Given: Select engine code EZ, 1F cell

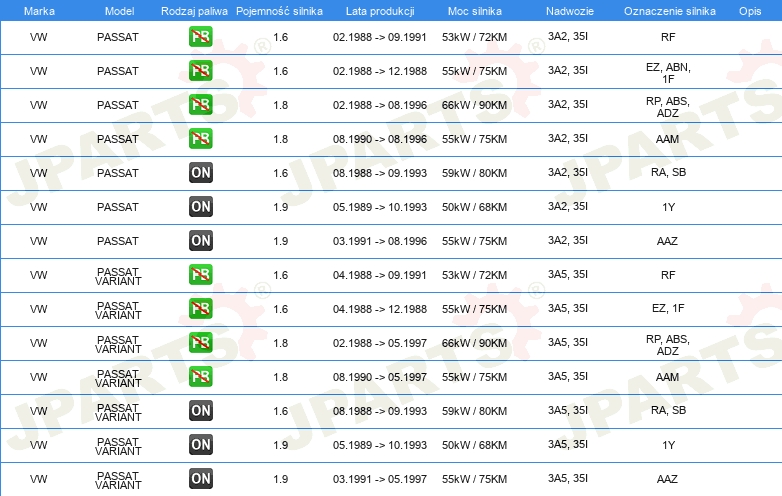Looking at the screenshot, I should (x=668, y=309).
